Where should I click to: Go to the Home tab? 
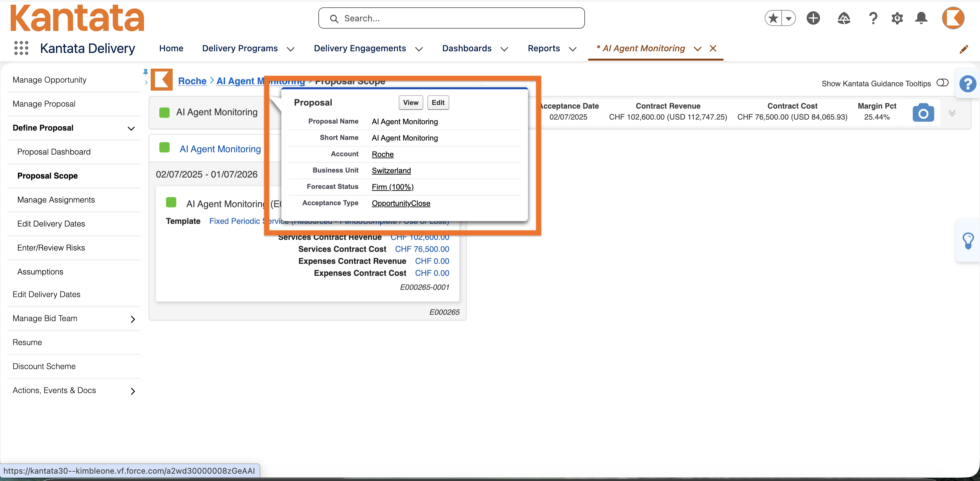pos(171,48)
